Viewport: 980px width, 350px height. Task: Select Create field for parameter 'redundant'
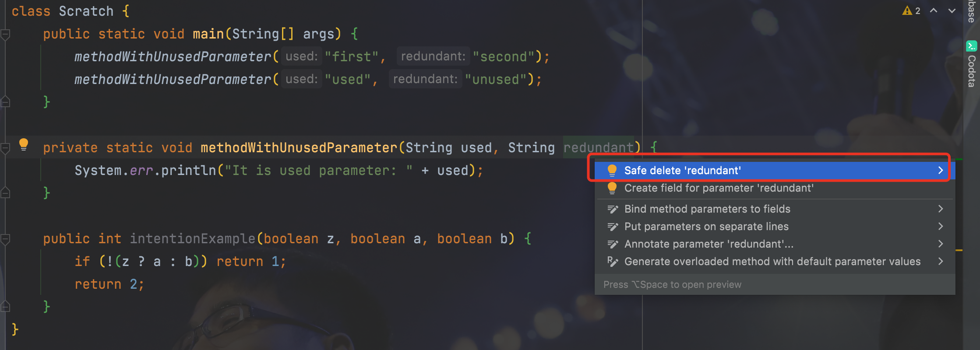719,188
